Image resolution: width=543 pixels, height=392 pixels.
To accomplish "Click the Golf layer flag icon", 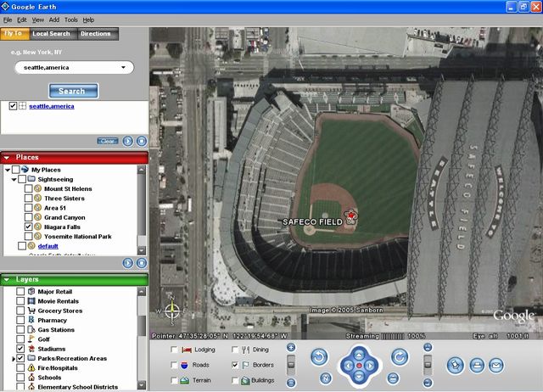I will 31,339.
